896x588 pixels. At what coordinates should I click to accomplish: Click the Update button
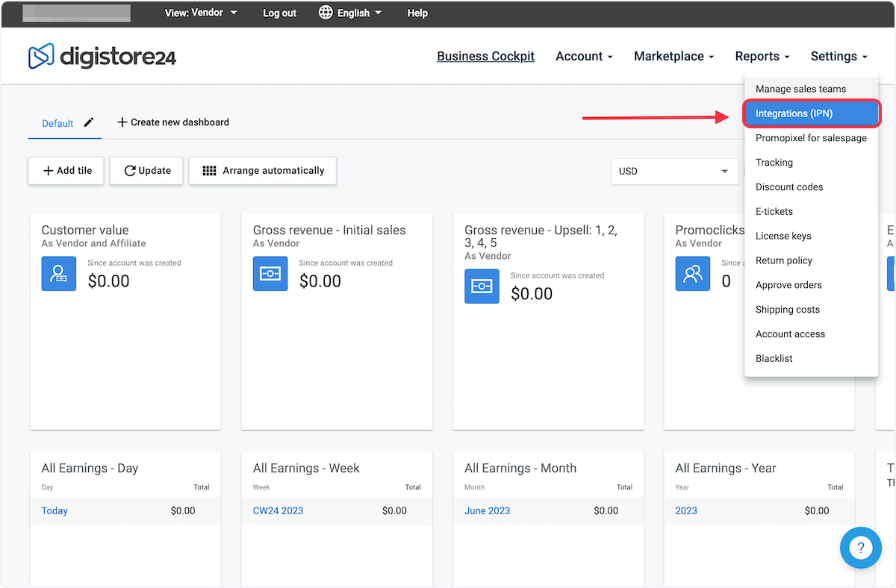coord(147,171)
